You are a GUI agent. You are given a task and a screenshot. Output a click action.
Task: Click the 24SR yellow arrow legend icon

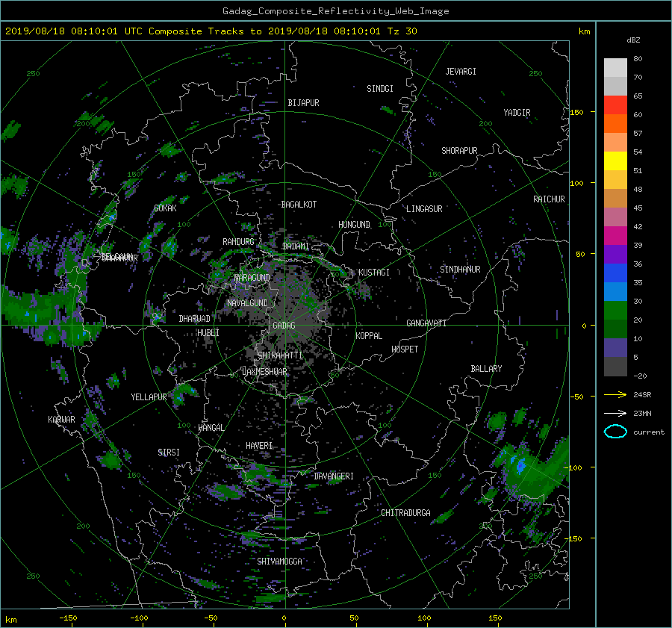pos(615,394)
